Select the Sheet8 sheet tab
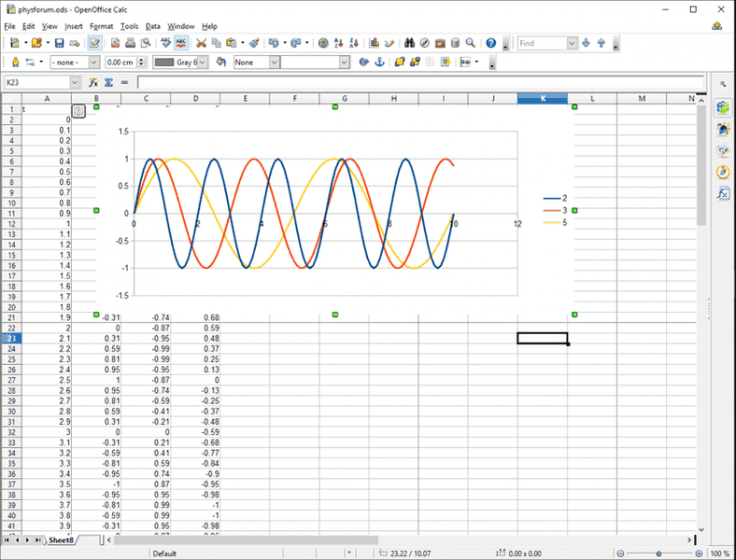The height and width of the screenshot is (560, 736). 62,539
